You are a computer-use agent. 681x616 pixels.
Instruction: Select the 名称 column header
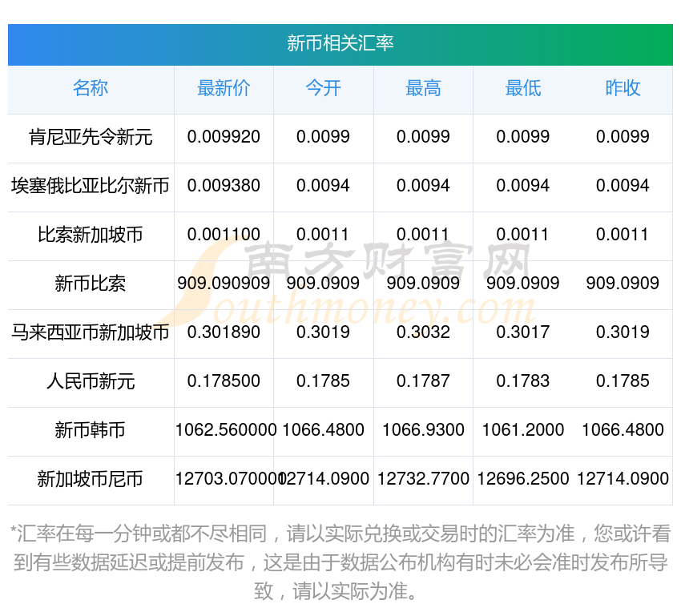pyautogui.click(x=91, y=88)
